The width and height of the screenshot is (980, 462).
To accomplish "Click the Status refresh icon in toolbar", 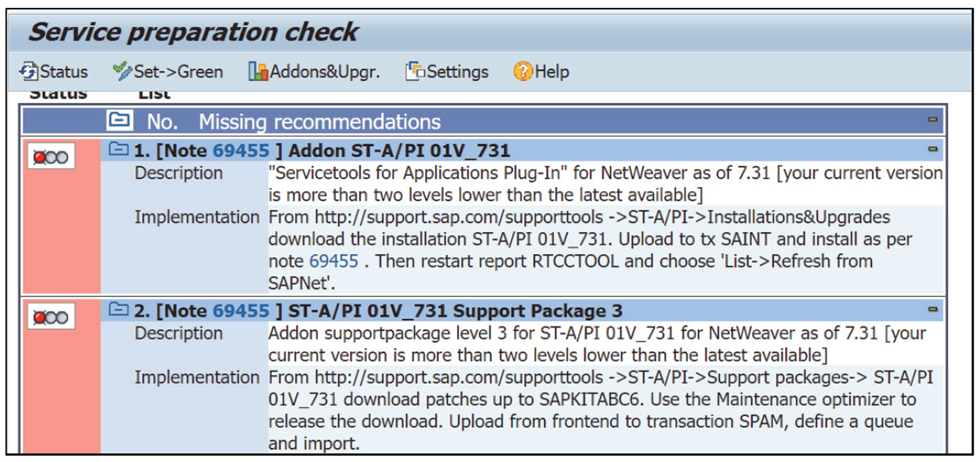I will [x=27, y=72].
